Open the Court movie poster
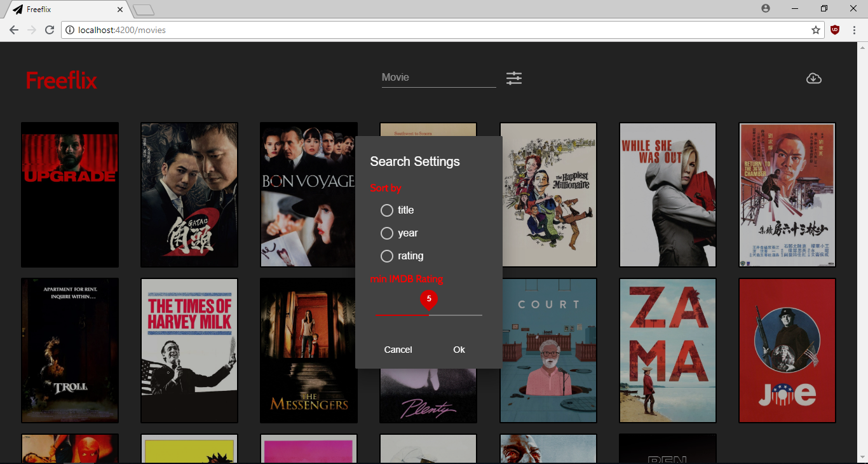The width and height of the screenshot is (868, 464). (x=550, y=350)
